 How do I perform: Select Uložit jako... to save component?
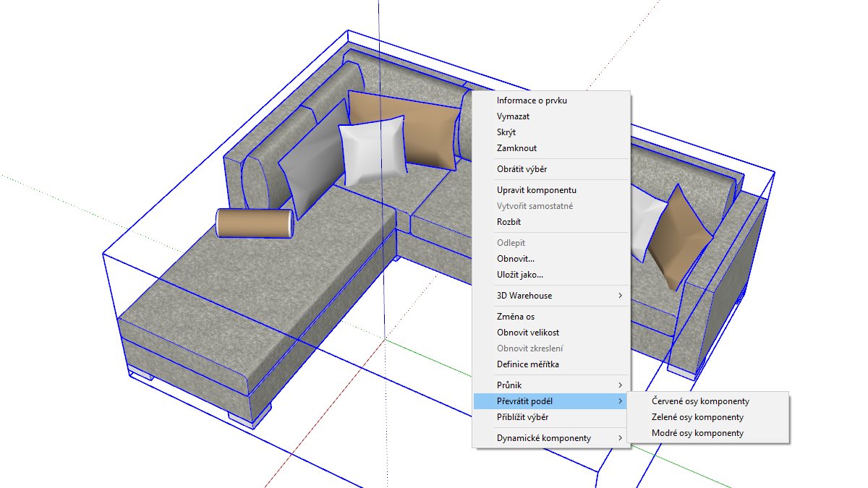point(519,275)
